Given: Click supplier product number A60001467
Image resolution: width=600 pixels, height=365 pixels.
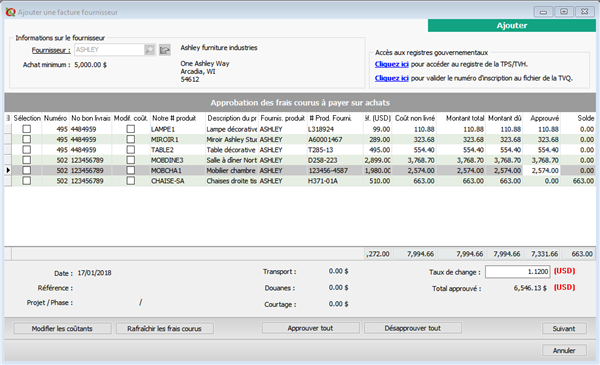Looking at the screenshot, I should coord(326,140).
